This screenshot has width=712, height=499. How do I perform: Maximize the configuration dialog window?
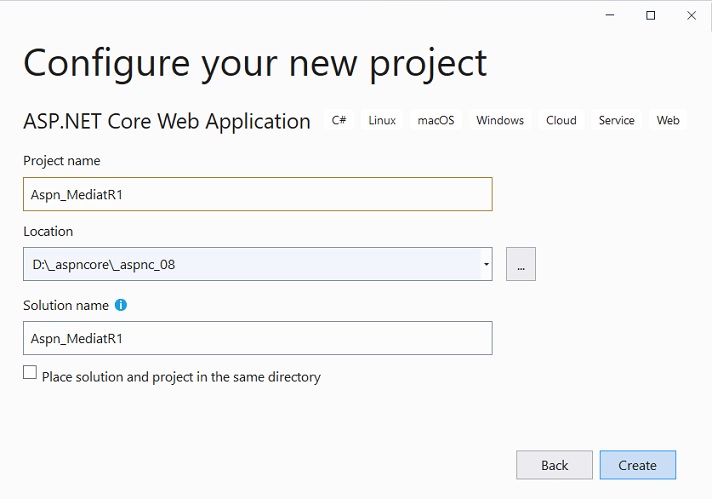click(x=651, y=15)
